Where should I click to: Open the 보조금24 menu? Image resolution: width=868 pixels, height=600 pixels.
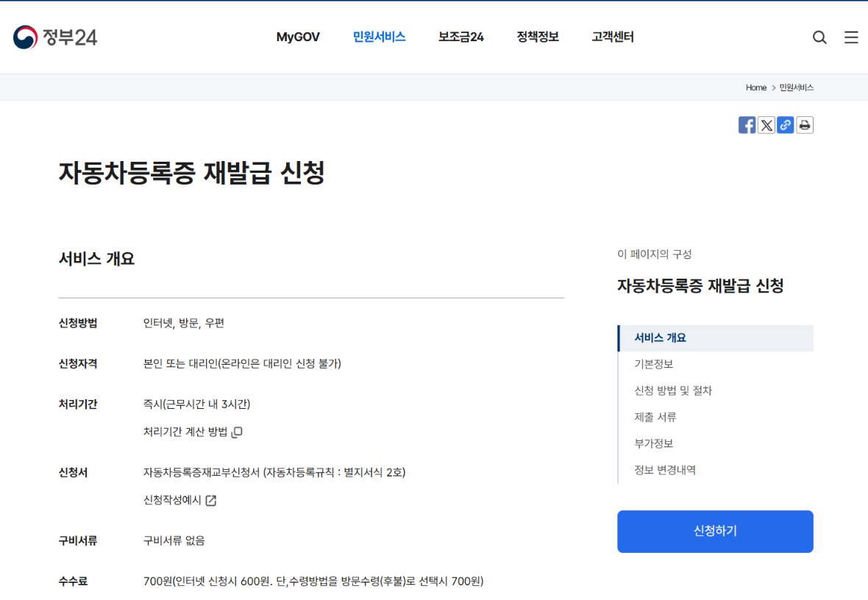[x=460, y=36]
